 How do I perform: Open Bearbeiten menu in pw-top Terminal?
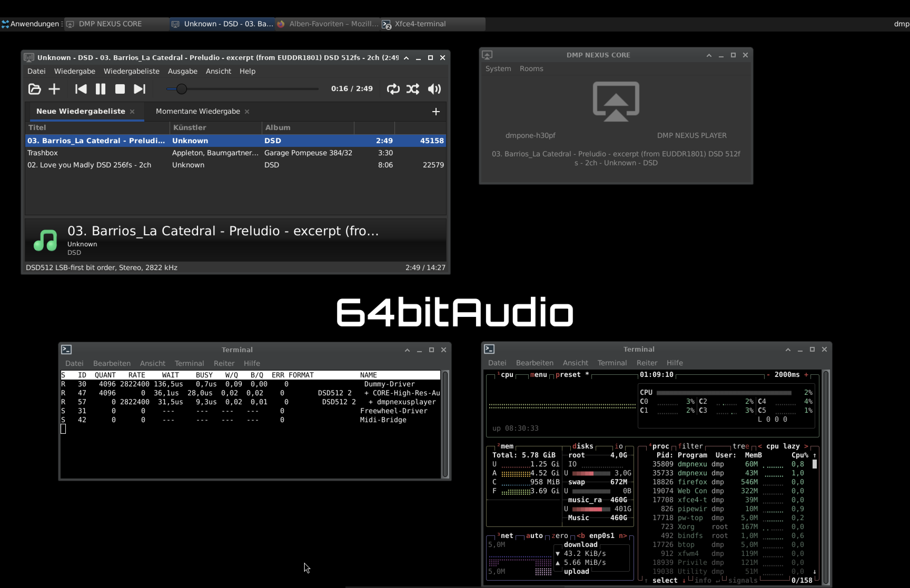(112, 363)
